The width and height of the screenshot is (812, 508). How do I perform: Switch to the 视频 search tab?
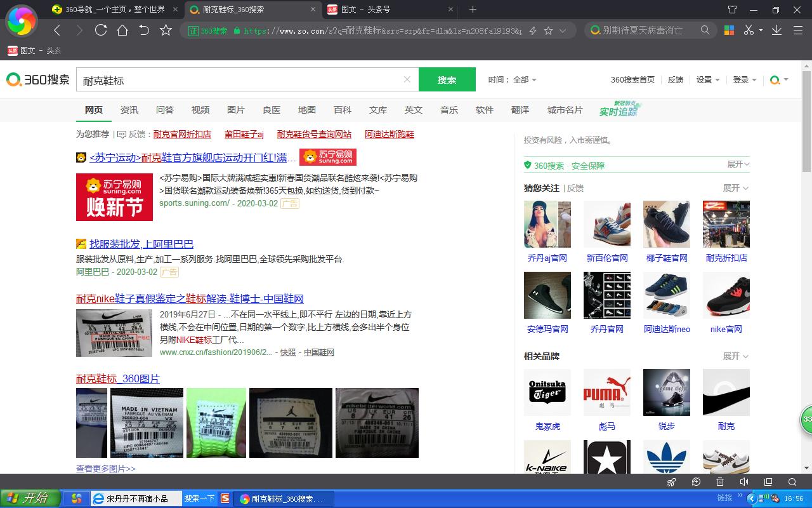(x=200, y=109)
